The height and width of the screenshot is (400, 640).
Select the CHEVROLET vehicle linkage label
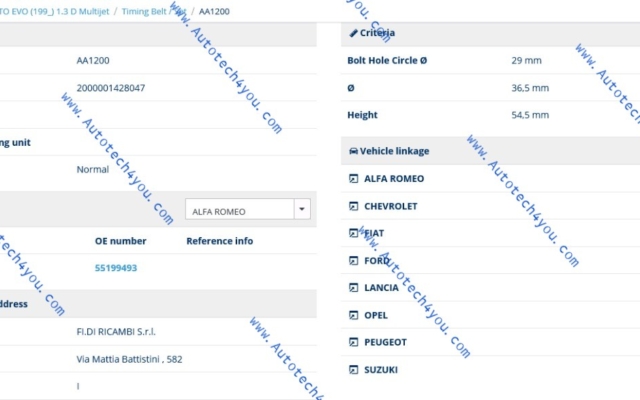391,206
